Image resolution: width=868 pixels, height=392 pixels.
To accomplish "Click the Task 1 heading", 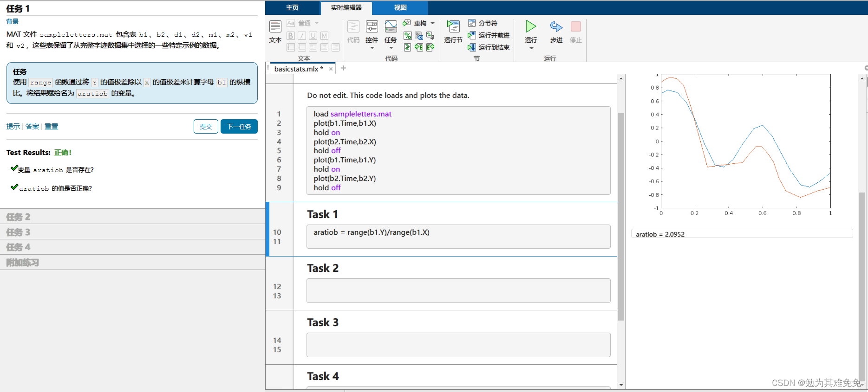I will 323,214.
